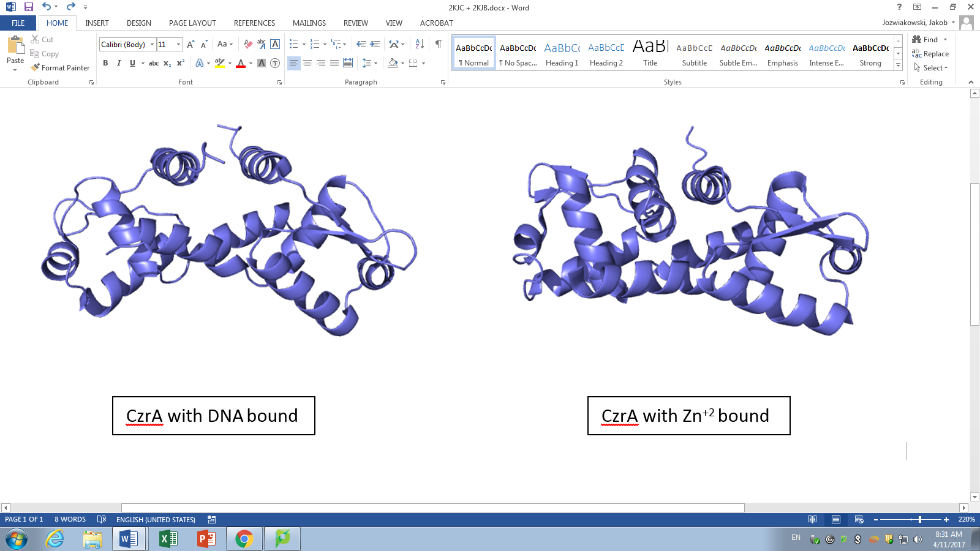Click the Save icon in quick access toolbar

pos(28,7)
